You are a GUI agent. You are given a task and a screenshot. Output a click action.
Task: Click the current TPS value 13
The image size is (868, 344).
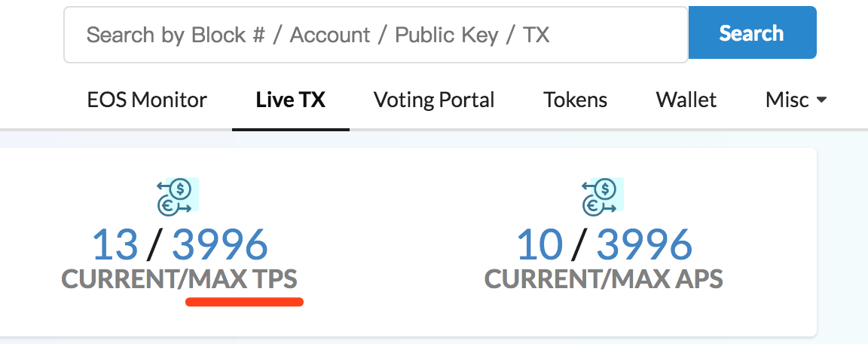coord(115,244)
